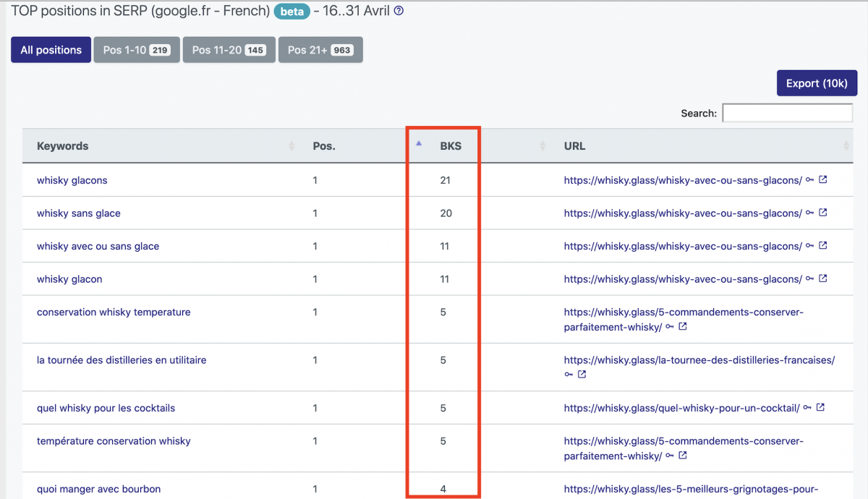Viewport: 868px width, 499px height.
Task: Switch to the Pos 1-10 filter tab
Action: click(136, 49)
